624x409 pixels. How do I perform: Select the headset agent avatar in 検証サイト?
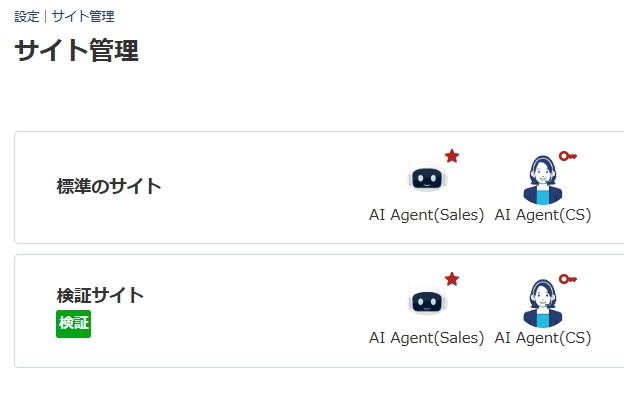[543, 303]
